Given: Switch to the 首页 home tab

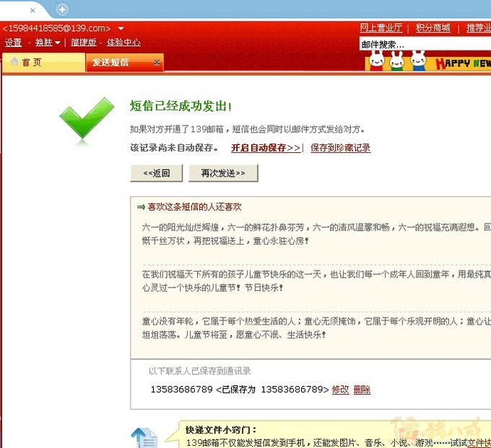Looking at the screenshot, I should click(44, 62).
